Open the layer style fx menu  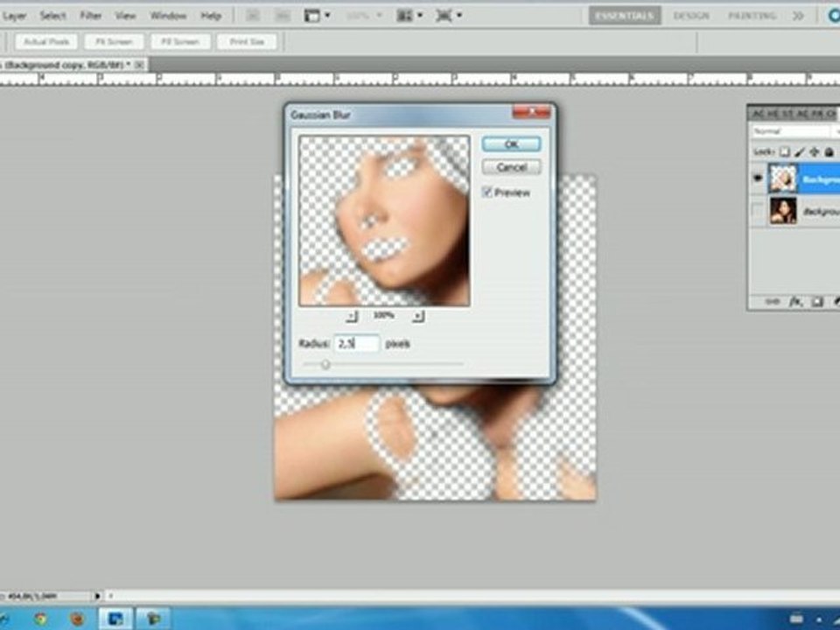click(x=795, y=302)
